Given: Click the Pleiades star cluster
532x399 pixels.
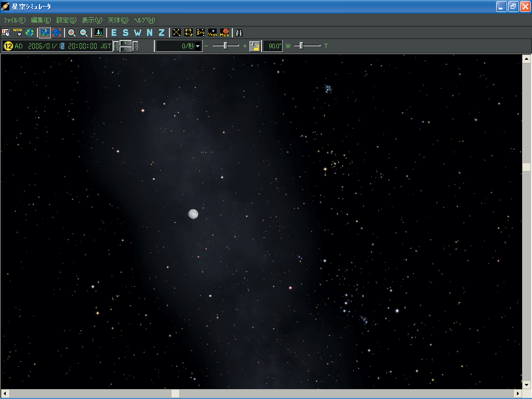Looking at the screenshot, I should (328, 89).
